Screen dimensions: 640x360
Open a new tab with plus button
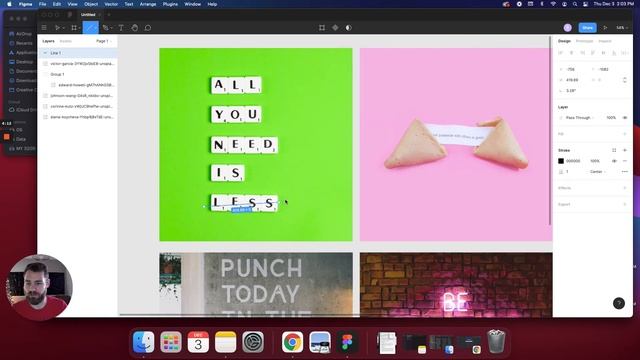(109, 15)
